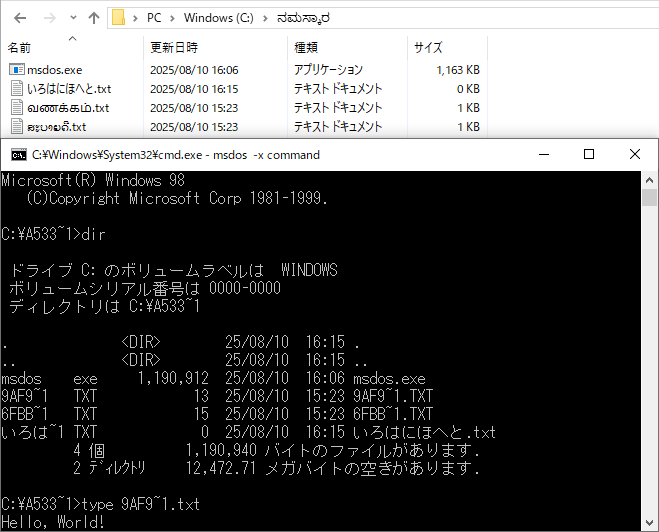The width and height of the screenshot is (659, 532).
Task: Click the date 2025/08/10 16:06 cell
Action: [194, 70]
